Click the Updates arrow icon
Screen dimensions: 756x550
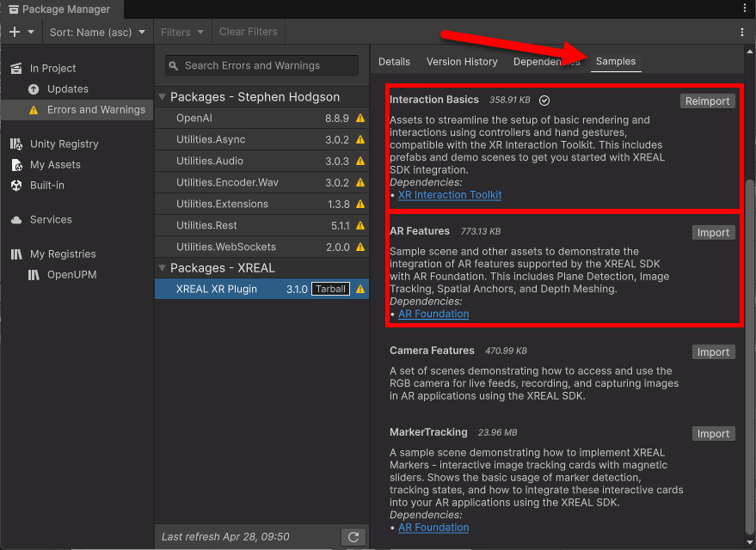tap(34, 89)
